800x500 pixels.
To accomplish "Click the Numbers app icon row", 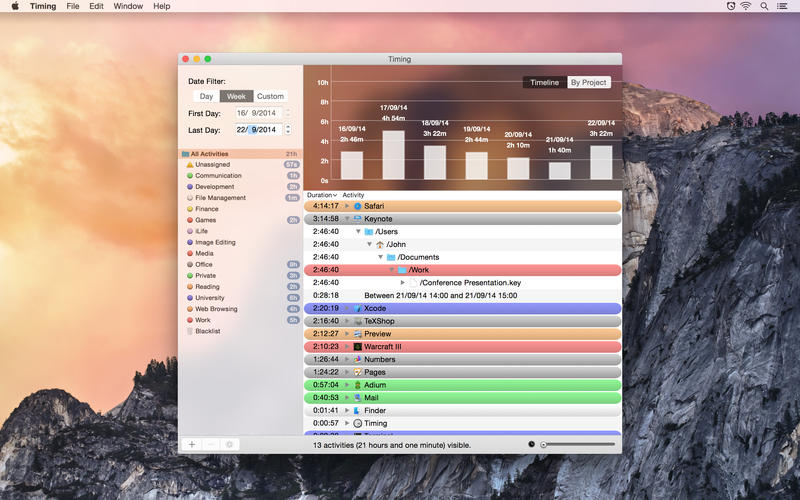I will point(358,359).
